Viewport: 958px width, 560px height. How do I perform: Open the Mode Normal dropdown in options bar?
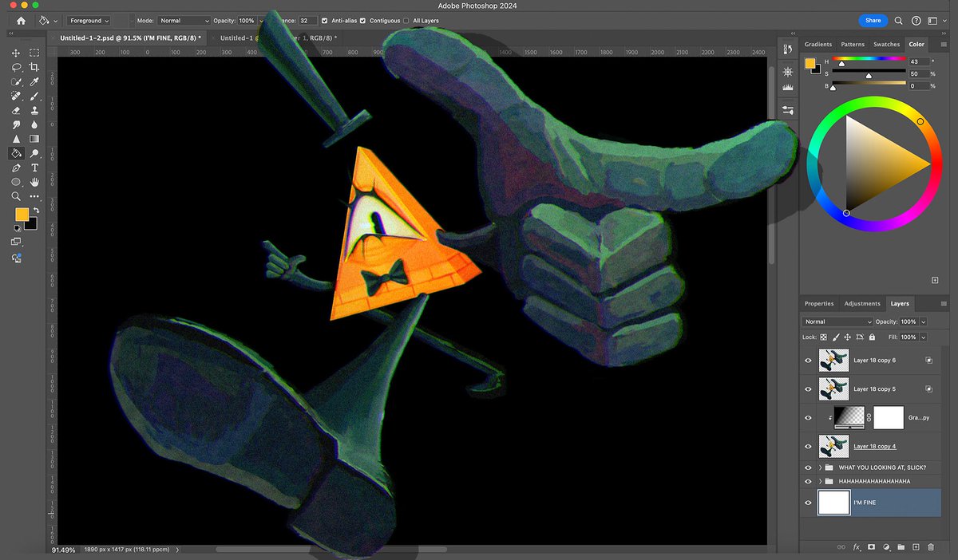pyautogui.click(x=184, y=20)
